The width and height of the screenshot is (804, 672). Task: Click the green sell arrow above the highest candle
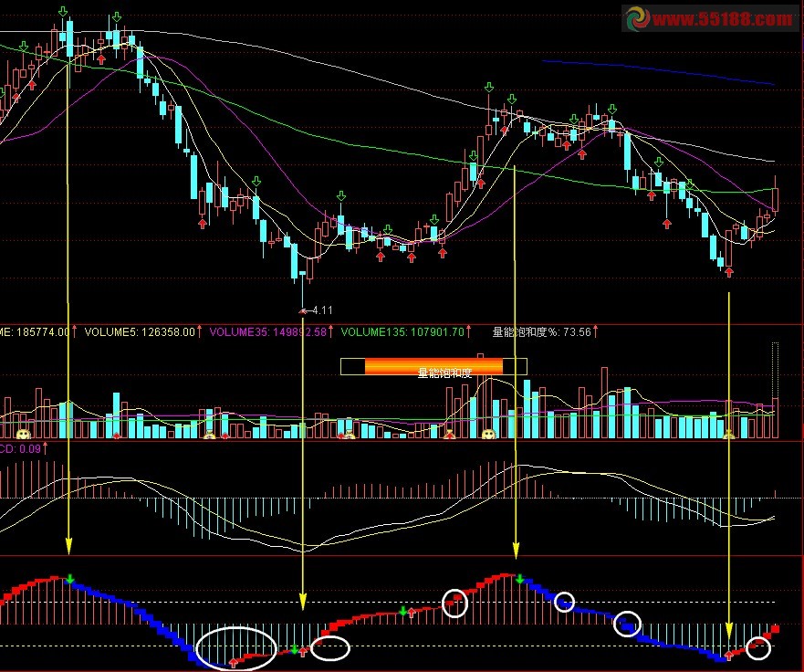pyautogui.click(x=63, y=11)
